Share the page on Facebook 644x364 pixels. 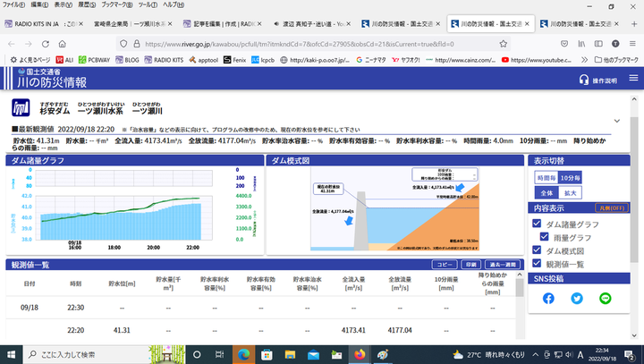548,298
